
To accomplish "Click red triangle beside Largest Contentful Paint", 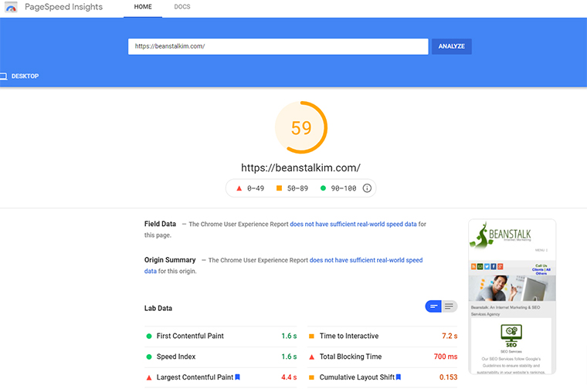I will pos(149,378).
